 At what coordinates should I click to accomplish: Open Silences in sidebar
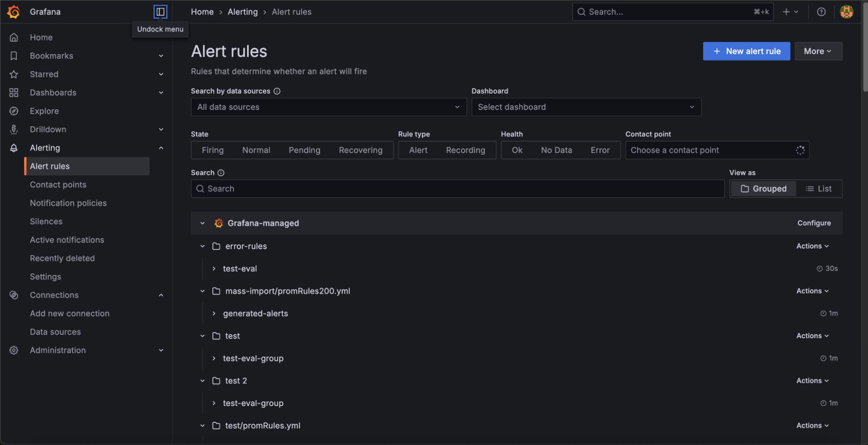pyautogui.click(x=46, y=221)
